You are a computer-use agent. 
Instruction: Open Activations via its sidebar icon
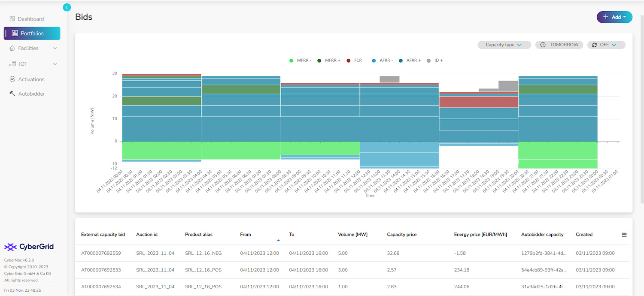(x=12, y=79)
